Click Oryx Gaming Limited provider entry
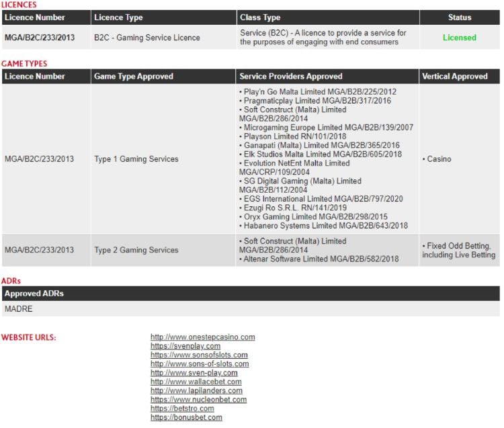The width and height of the screenshot is (504, 428). click(x=313, y=217)
